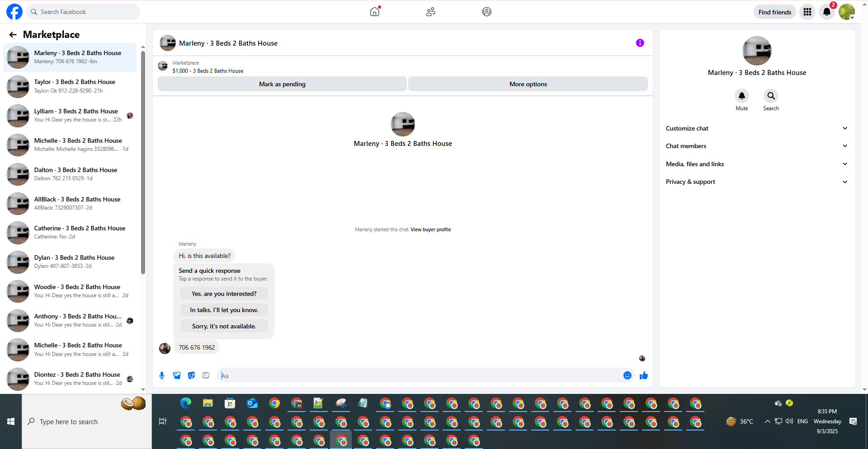868x449 pixels.
Task: Expand the Customize chat section
Action: click(757, 128)
